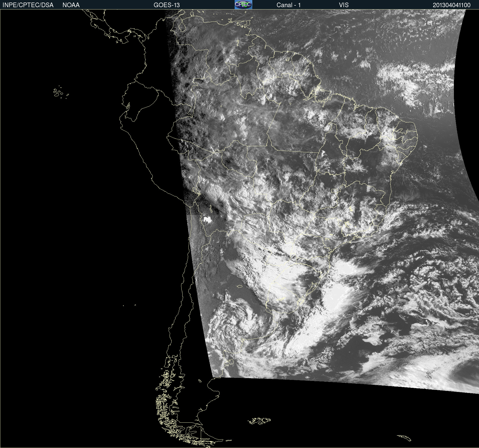Click the VIS band label
The width and height of the screenshot is (479, 448).
click(344, 5)
